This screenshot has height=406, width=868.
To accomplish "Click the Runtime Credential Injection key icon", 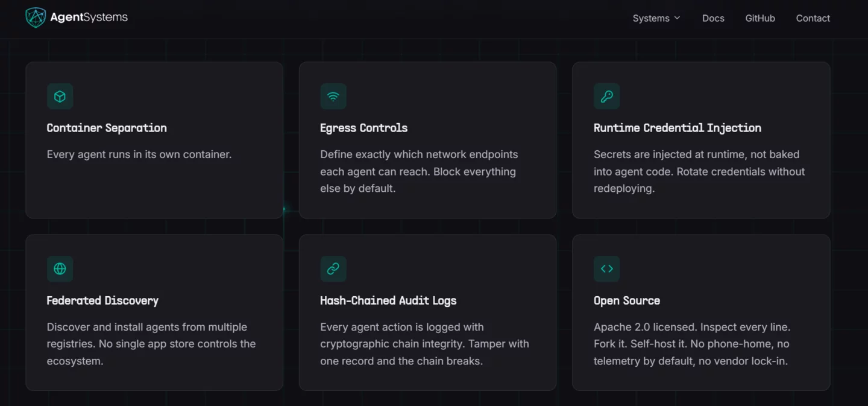I will [606, 97].
